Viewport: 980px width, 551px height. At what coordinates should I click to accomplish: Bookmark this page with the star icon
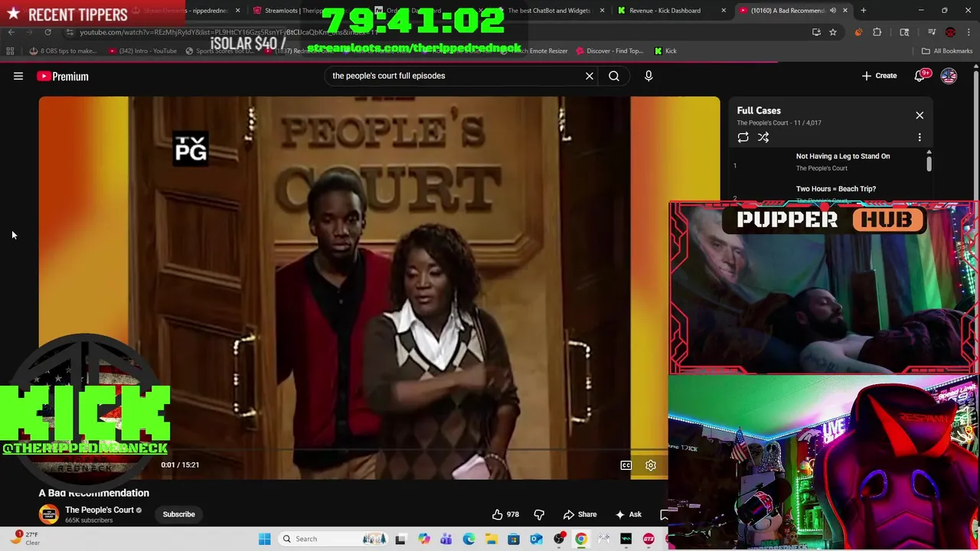pos(833,32)
